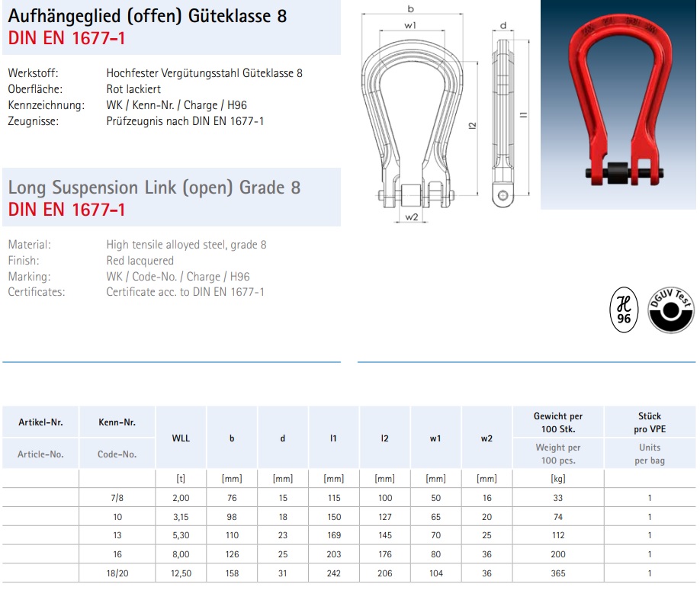700x600 pixels.
Task: Click the WLL column header
Action: [x=181, y=438]
